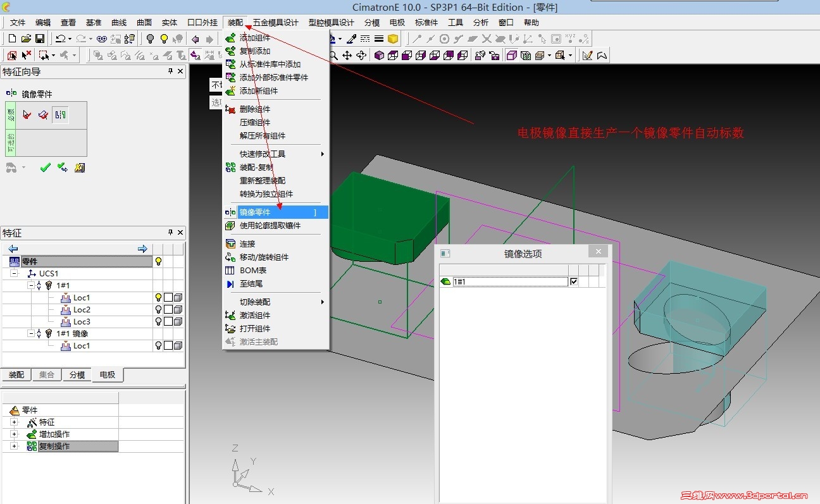Click the sketcher pencil icon
Screen dimensions: 820x504
(x=587, y=56)
